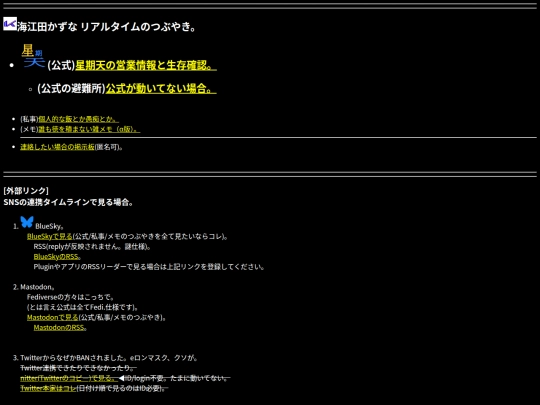Click the small blue logo beside 海江田かずな heading
The image size is (540, 405).
(10, 24)
